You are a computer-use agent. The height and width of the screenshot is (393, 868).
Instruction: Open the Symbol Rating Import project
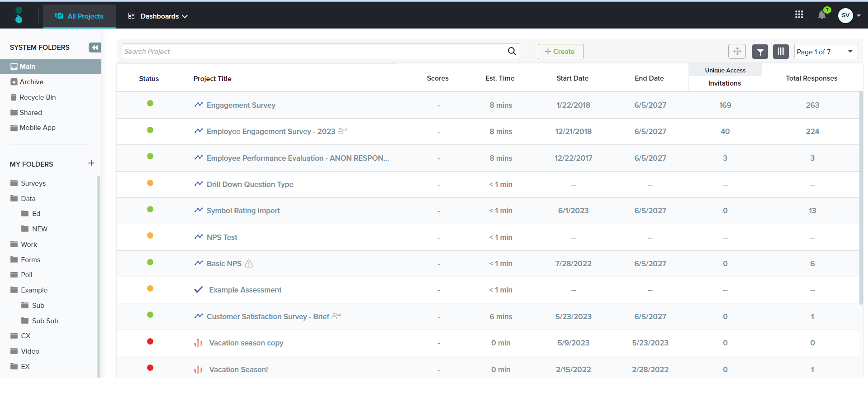tap(243, 211)
